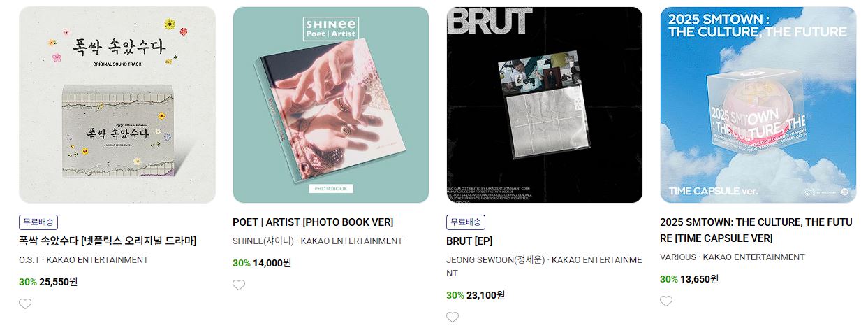Screen dimensions: 868x328
Task: Click the 무료배송 badge on 폭싹 속았수다
Action: click(x=38, y=222)
